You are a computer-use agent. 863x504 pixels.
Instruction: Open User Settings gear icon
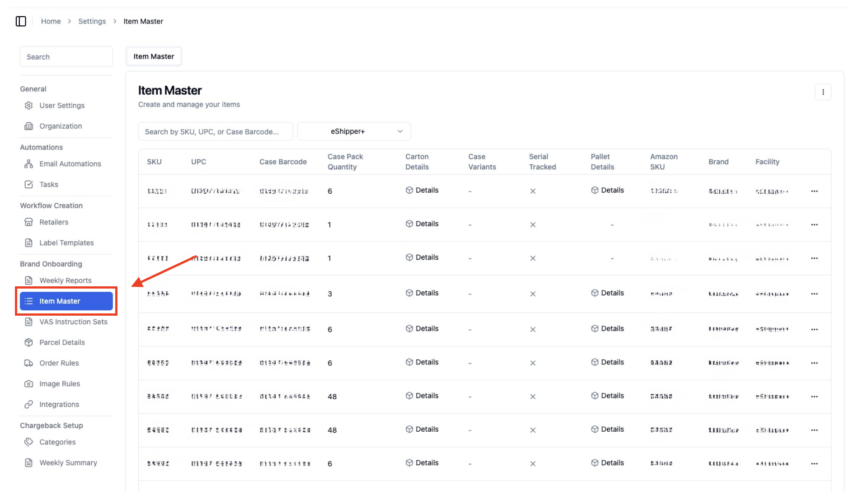click(29, 105)
